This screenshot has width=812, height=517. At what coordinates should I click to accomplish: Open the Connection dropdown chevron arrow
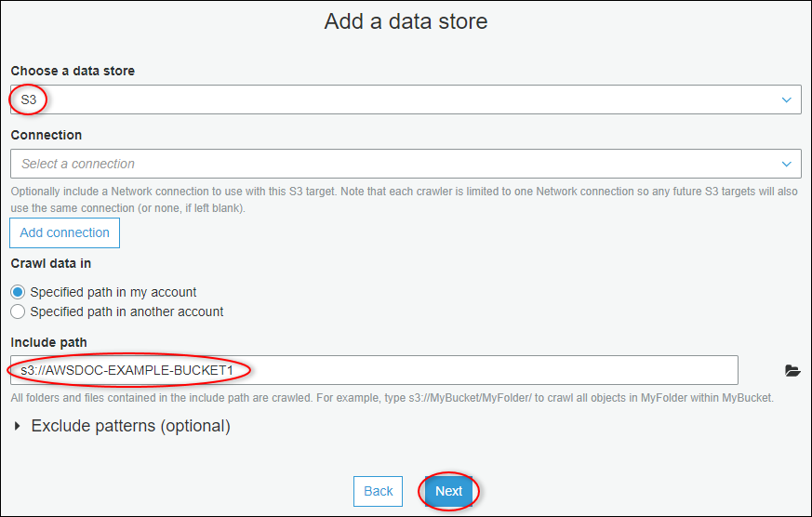(x=787, y=165)
